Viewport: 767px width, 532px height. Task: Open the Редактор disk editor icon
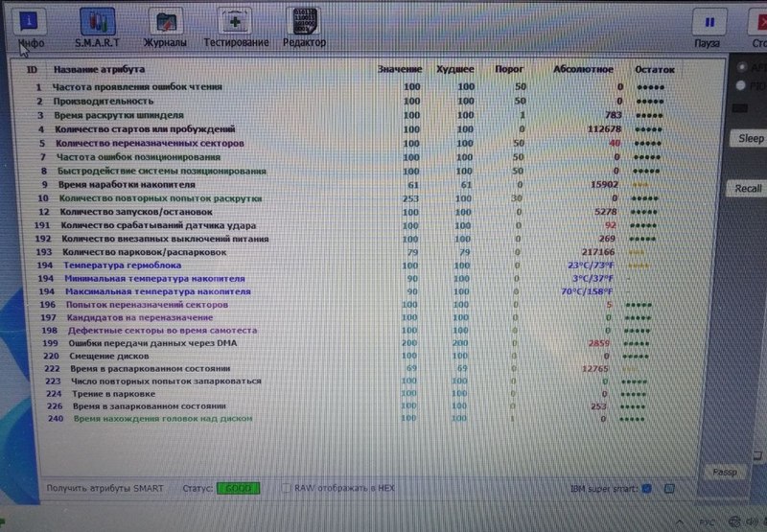(x=304, y=22)
